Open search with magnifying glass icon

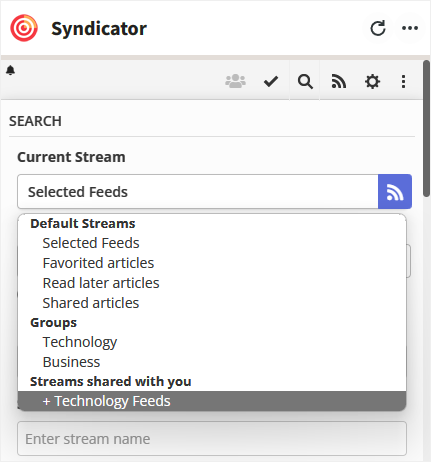point(305,81)
